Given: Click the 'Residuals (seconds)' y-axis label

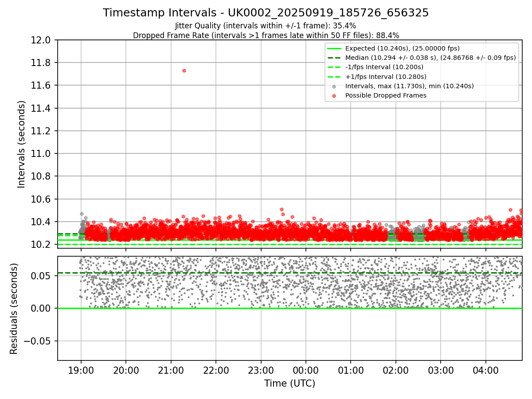Looking at the screenshot, I should 14,309.
